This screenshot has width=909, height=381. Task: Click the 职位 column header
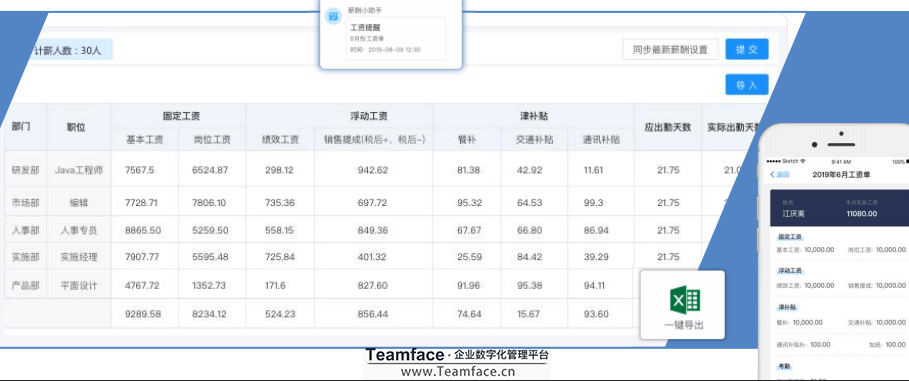tap(76, 127)
